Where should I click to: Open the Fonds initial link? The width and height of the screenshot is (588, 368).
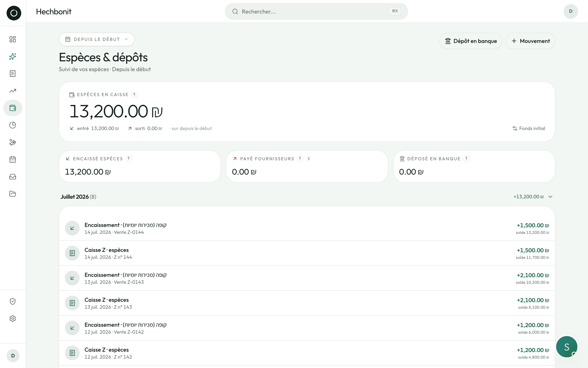click(529, 128)
